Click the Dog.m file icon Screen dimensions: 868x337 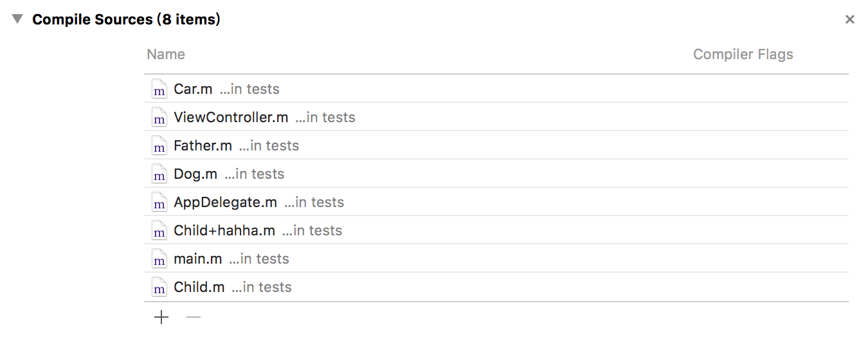coord(159,174)
